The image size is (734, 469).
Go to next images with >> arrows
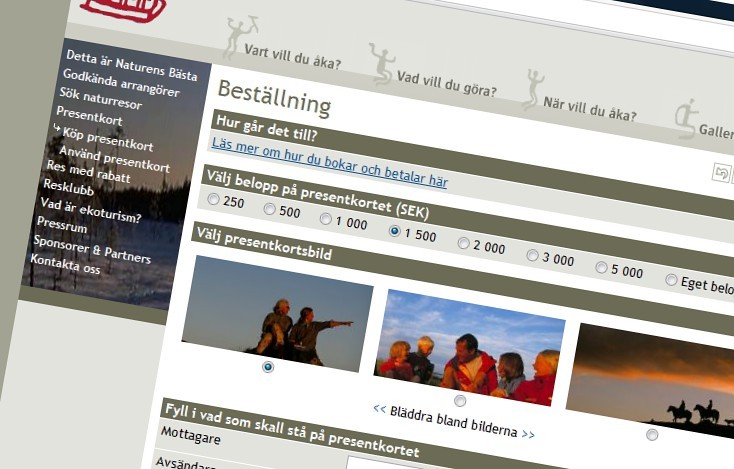[528, 434]
